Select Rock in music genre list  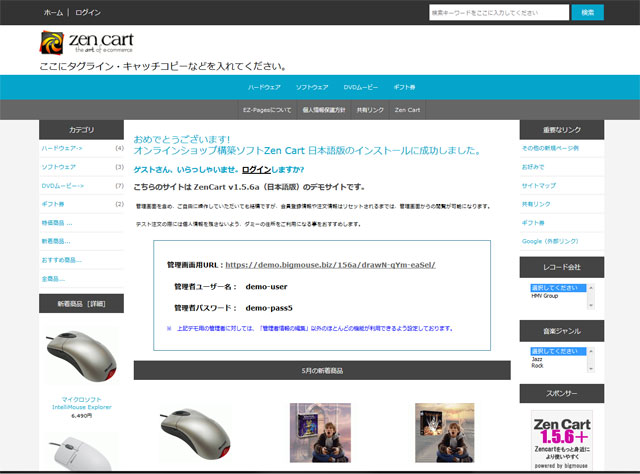537,365
